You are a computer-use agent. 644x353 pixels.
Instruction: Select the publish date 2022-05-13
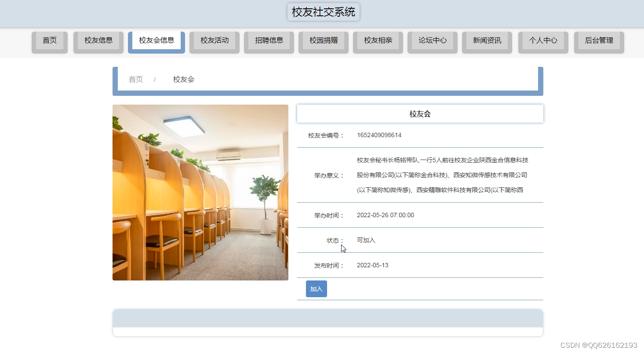coord(373,265)
